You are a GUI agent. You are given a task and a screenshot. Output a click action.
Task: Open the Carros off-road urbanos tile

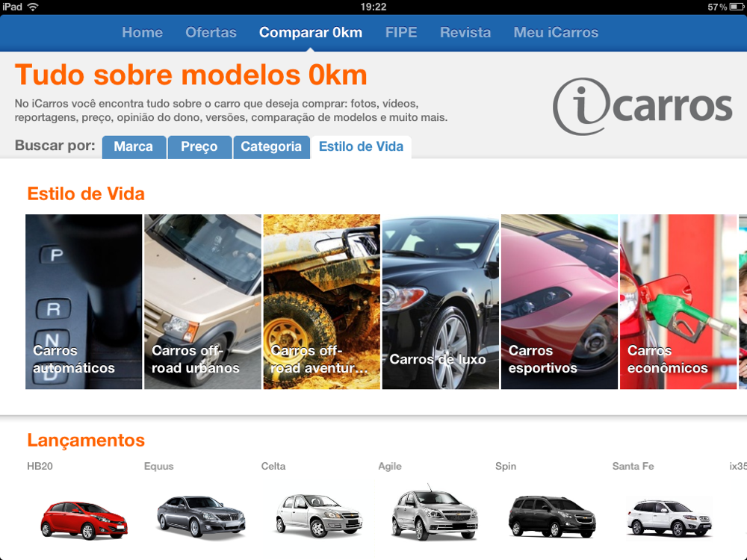(202, 302)
